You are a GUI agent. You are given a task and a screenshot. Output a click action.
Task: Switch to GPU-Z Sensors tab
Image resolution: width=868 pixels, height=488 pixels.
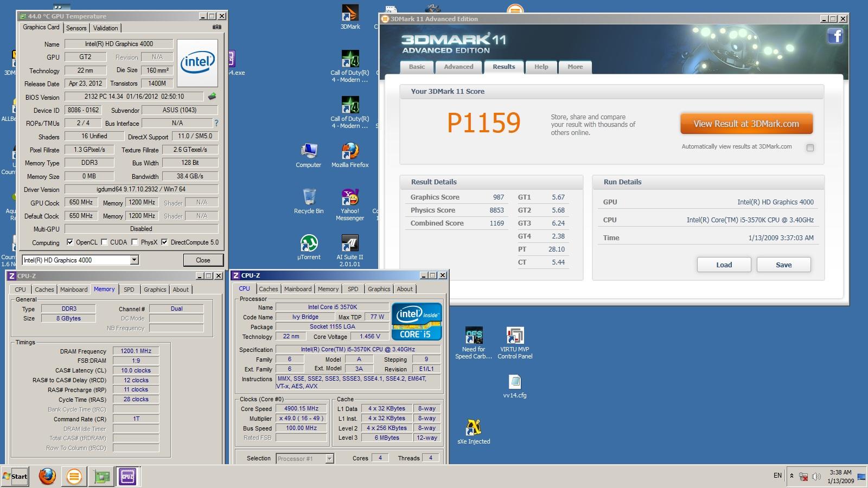point(76,28)
